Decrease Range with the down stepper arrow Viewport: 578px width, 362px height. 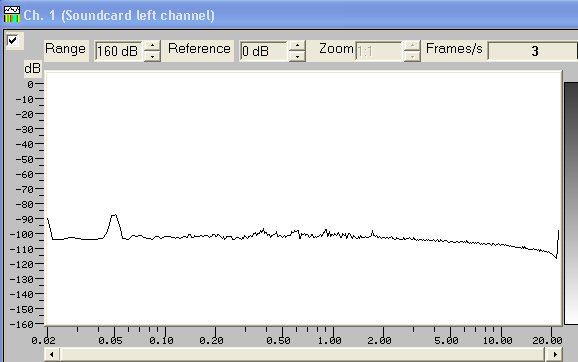click(152, 56)
